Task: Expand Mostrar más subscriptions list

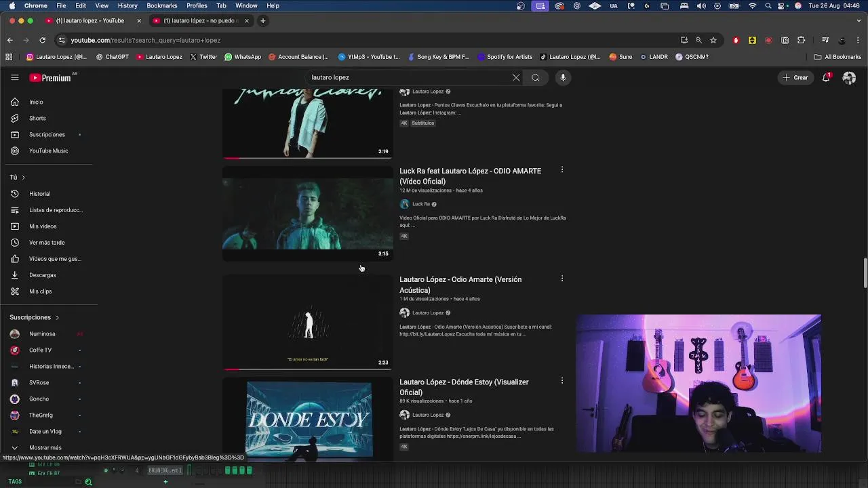Action: point(45,447)
